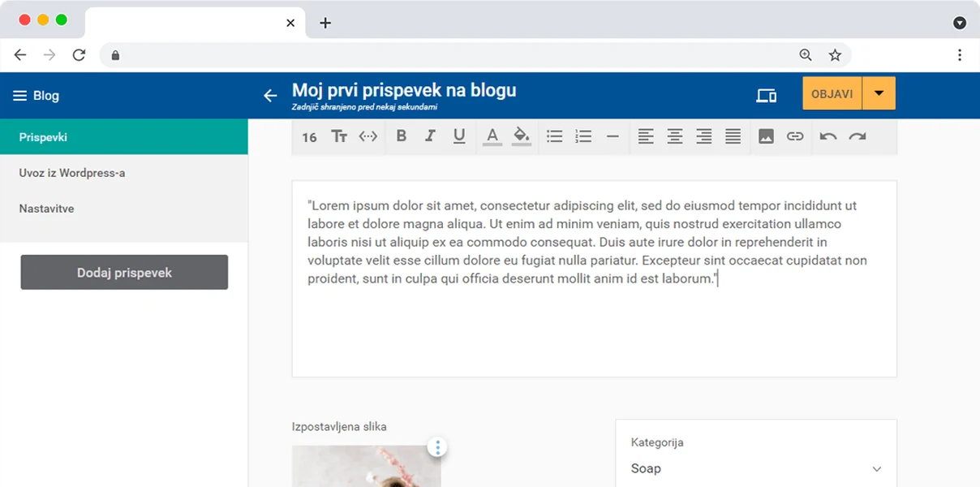The height and width of the screenshot is (487, 980).
Task: Click the featured image thumbnail
Action: point(366,466)
